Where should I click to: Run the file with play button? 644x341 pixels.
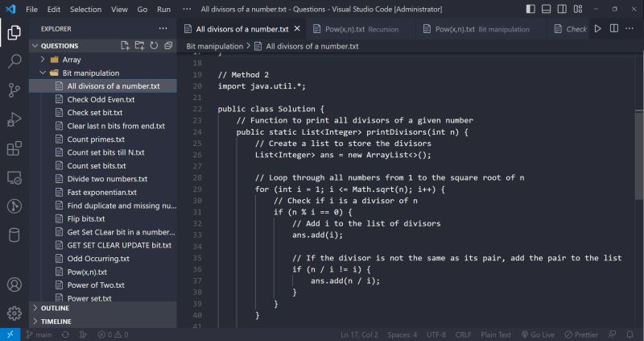598,29
